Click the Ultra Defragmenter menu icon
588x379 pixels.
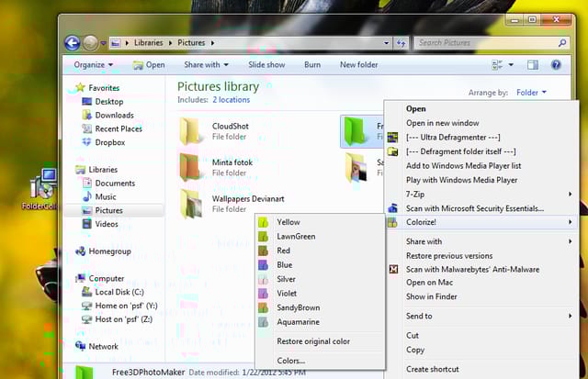[392, 138]
